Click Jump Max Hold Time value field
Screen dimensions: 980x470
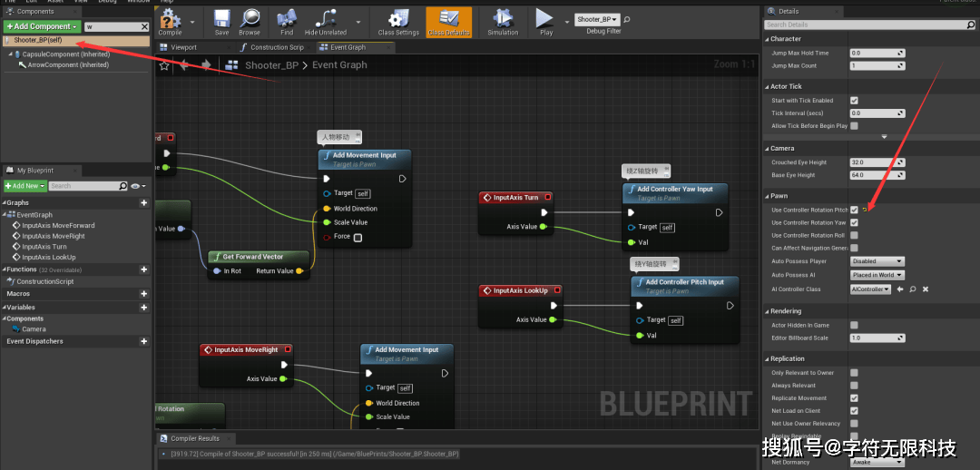pyautogui.click(x=877, y=54)
